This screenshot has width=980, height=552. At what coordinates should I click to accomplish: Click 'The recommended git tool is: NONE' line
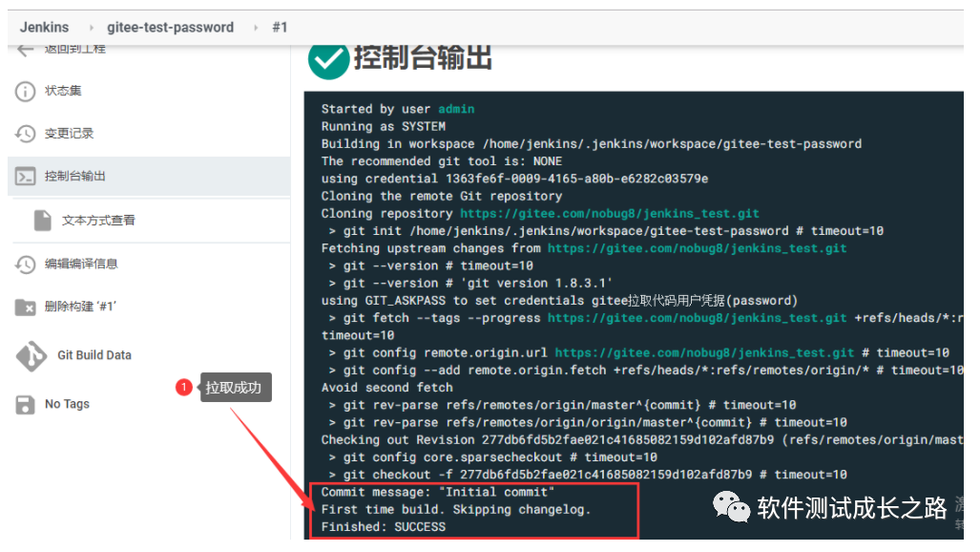pyautogui.click(x=441, y=161)
